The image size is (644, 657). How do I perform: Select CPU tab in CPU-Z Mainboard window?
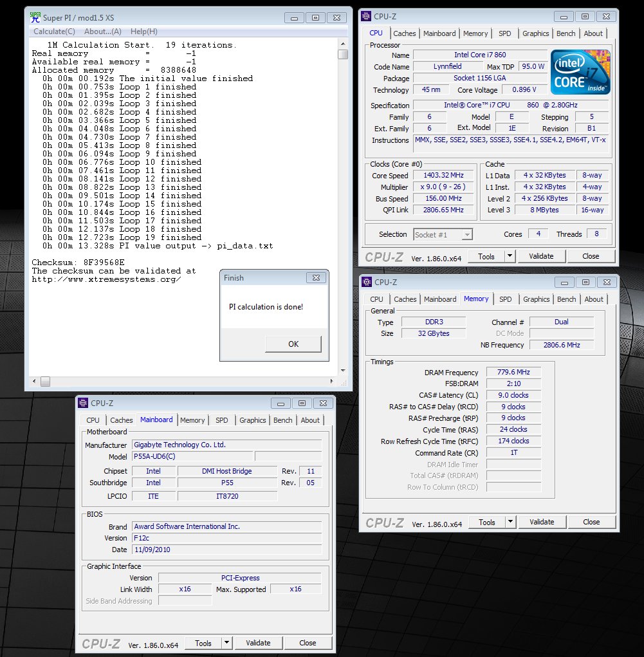[x=93, y=420]
